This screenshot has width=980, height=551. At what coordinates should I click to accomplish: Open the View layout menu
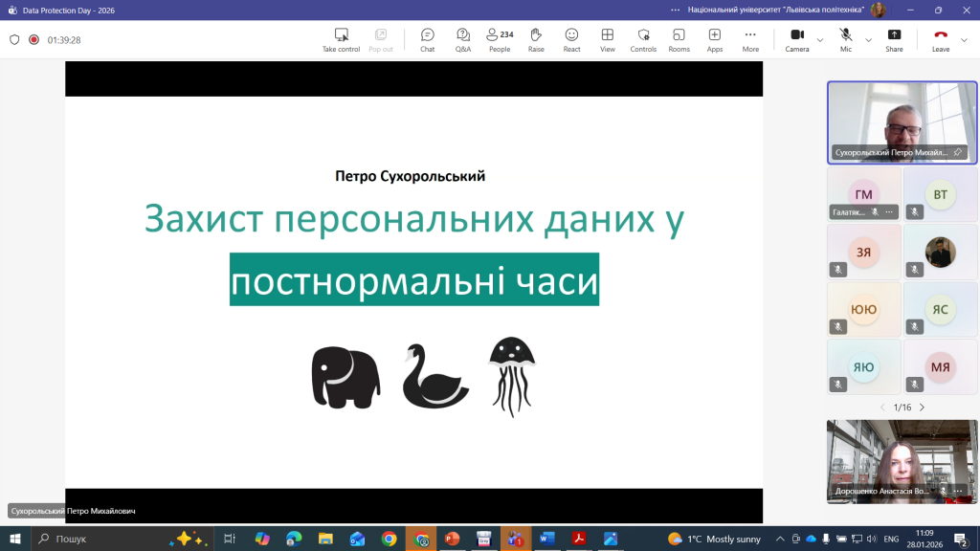point(608,39)
